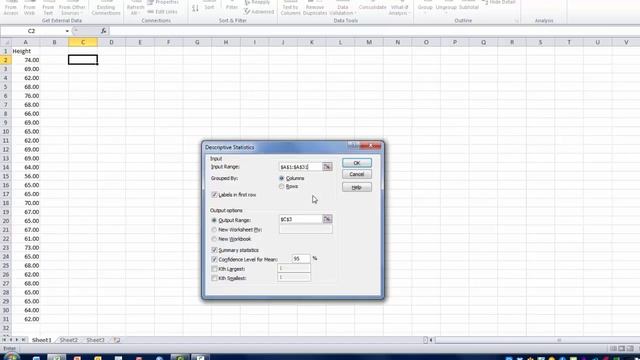Click the Help button in the dialog
Image resolution: width=640 pixels, height=360 pixels.
click(x=357, y=187)
